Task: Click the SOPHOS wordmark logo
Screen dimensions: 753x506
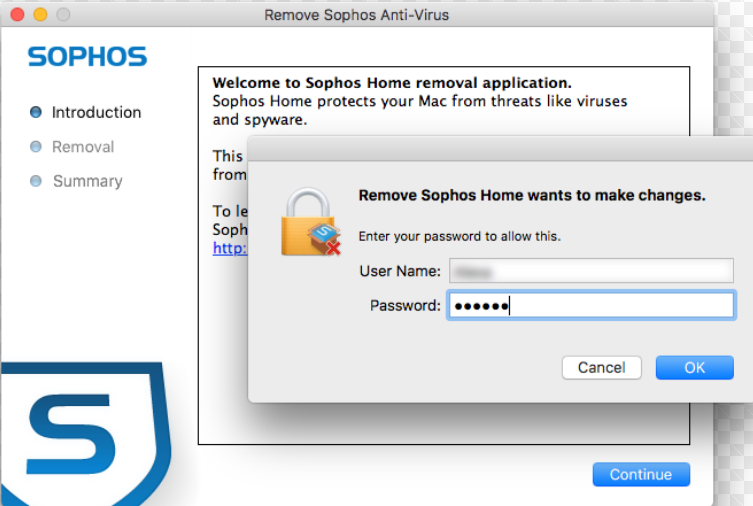Action: click(x=88, y=56)
